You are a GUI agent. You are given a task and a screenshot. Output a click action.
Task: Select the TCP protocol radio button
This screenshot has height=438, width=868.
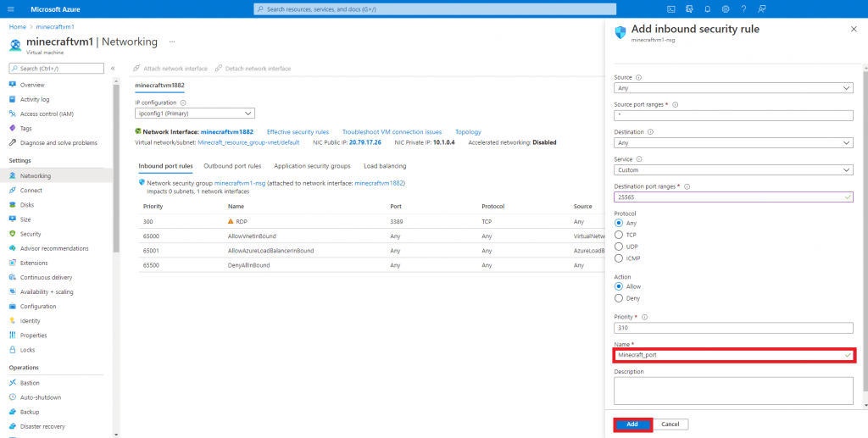tap(619, 235)
